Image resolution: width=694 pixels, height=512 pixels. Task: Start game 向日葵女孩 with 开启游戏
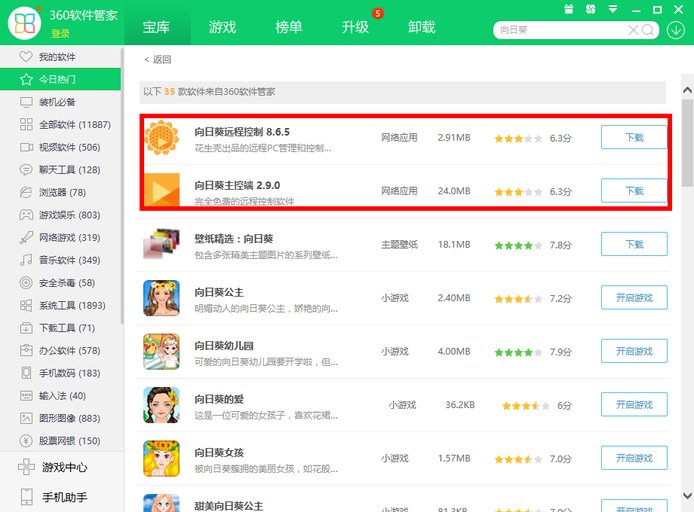click(634, 458)
